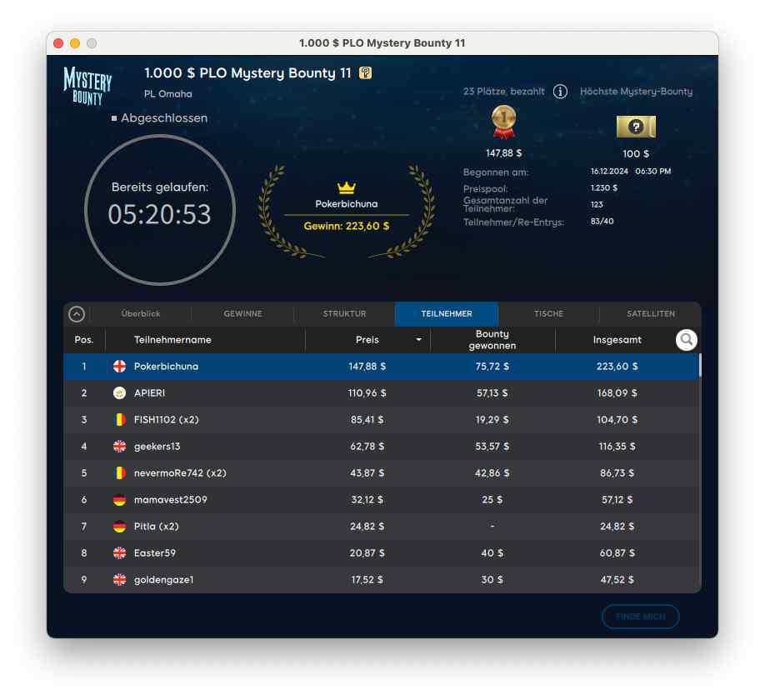Click the first place gold medal icon
The image size is (765, 700).
pos(503,122)
